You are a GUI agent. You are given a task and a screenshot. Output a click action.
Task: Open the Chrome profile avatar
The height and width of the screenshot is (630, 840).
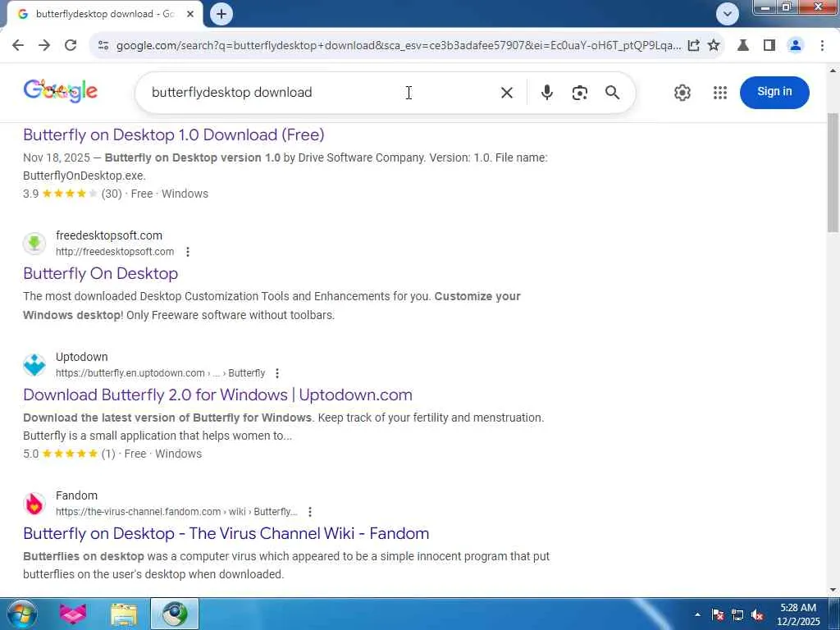pyautogui.click(x=796, y=46)
